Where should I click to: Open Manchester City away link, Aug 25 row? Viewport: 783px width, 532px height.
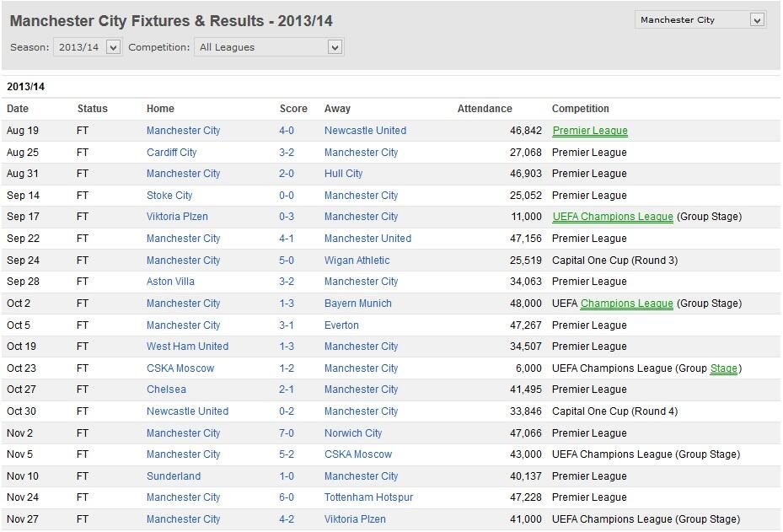361,153
